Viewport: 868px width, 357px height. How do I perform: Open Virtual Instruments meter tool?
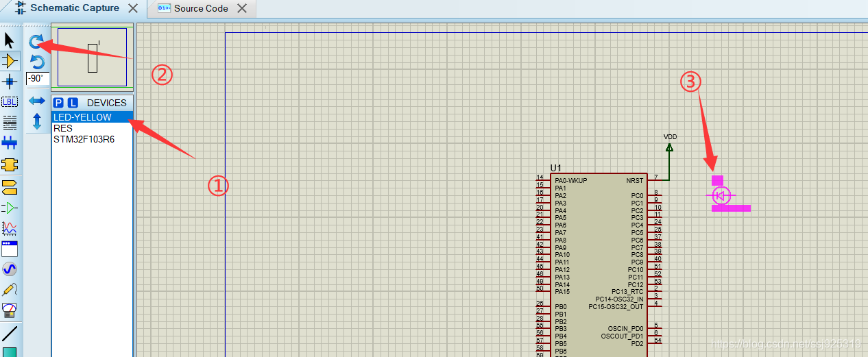(x=10, y=310)
